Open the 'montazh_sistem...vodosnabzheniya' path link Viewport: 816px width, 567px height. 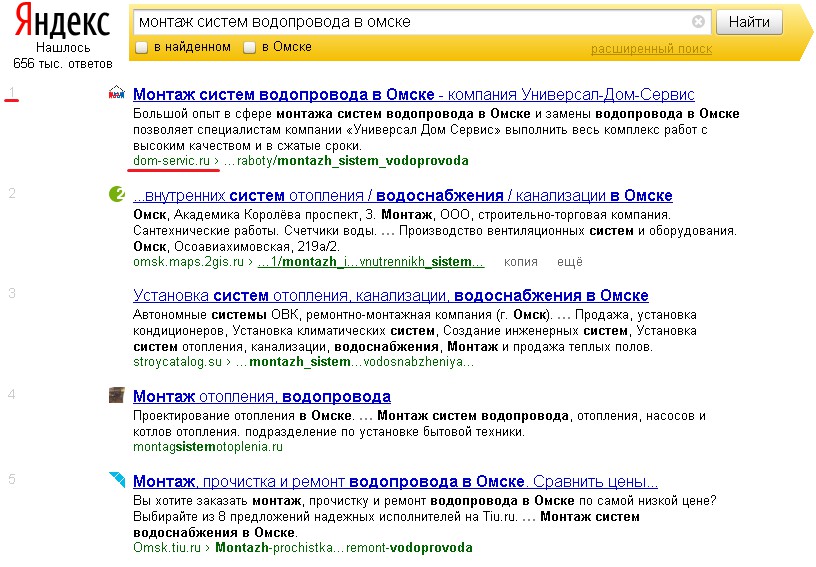pos(355,362)
